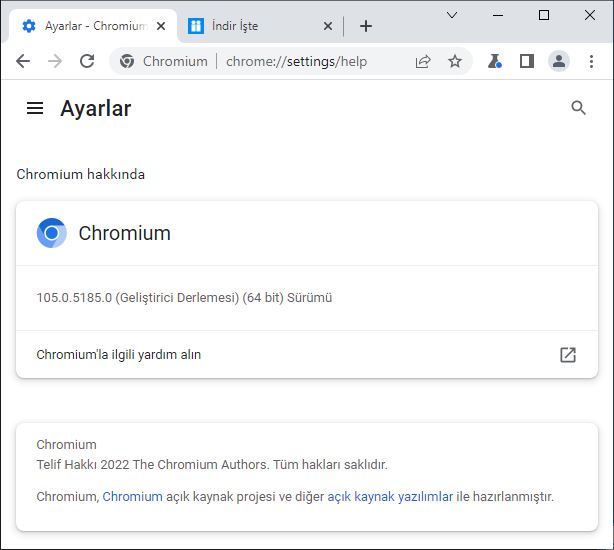This screenshot has height=550, width=614.
Task: Maximize the Chromium window
Action: 544,15
